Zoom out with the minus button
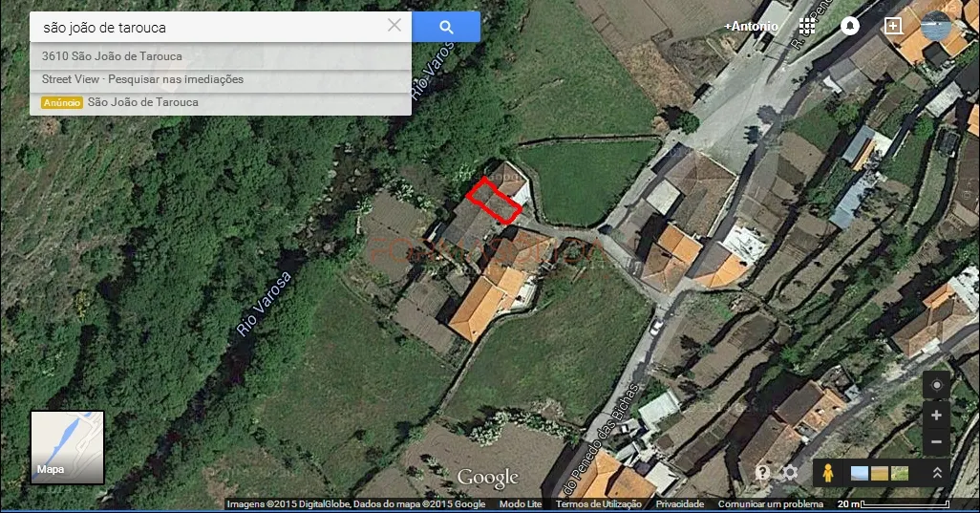This screenshot has width=980, height=513. point(936,441)
